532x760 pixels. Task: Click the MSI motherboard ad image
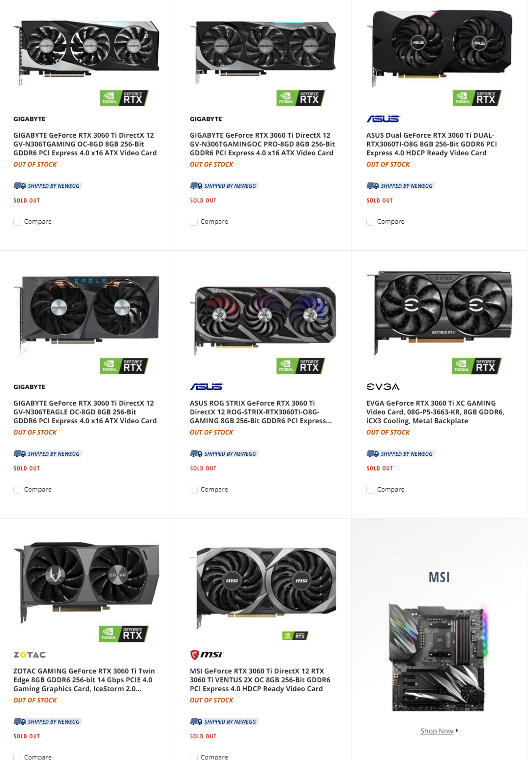[439, 657]
